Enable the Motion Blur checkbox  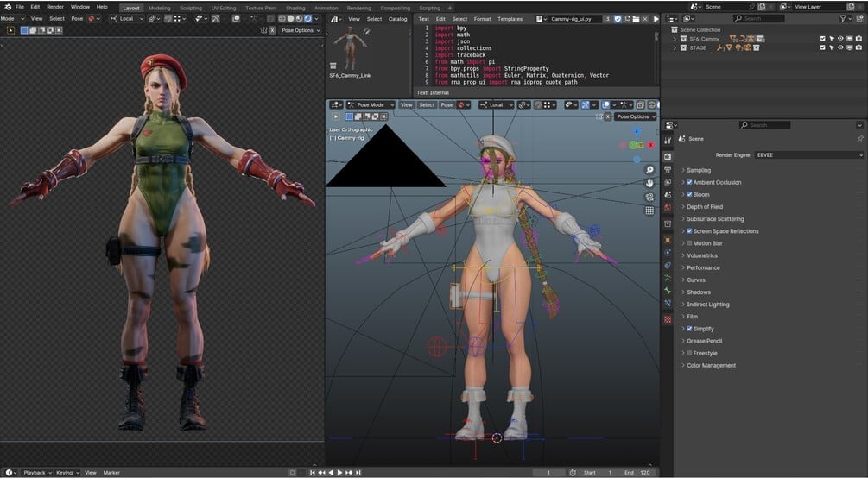(x=689, y=242)
